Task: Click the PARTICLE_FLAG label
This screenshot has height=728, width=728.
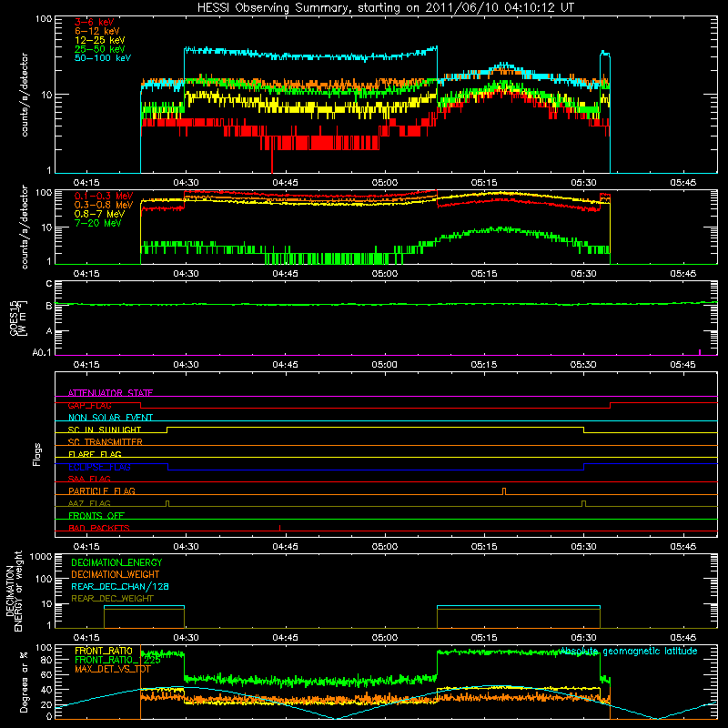Action: pyautogui.click(x=102, y=490)
